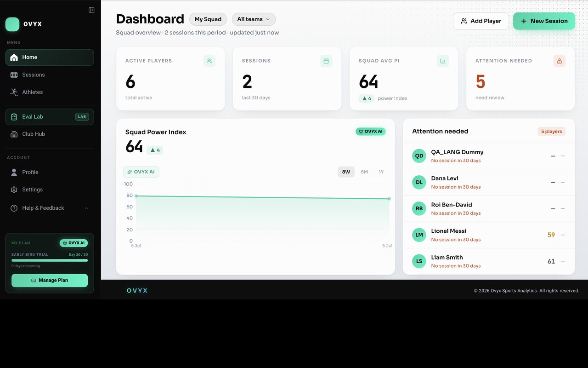This screenshot has width=588, height=368.
Task: Collapse the sidebar using the panel icon
Action: click(91, 10)
